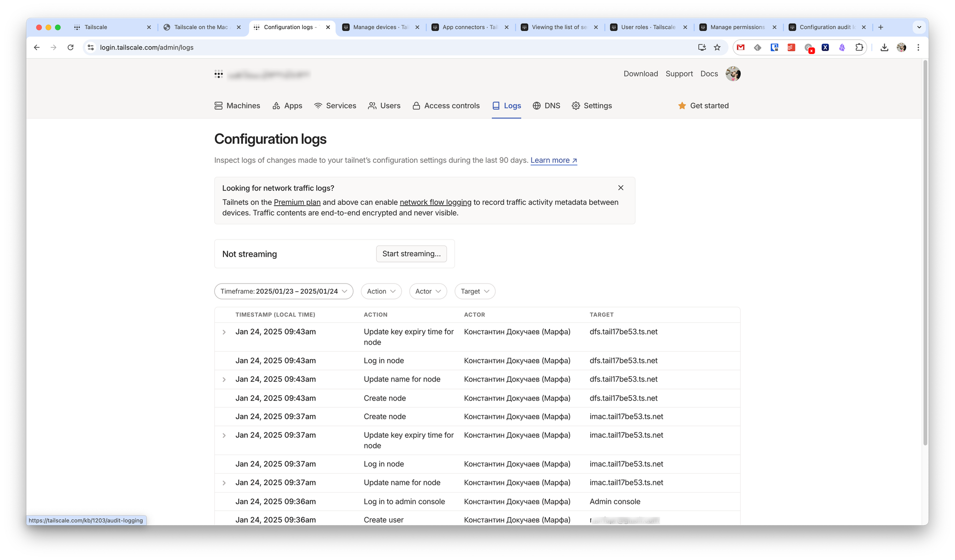Dismiss the network traffic logs banner
Image resolution: width=955 pixels, height=560 pixels.
point(621,188)
